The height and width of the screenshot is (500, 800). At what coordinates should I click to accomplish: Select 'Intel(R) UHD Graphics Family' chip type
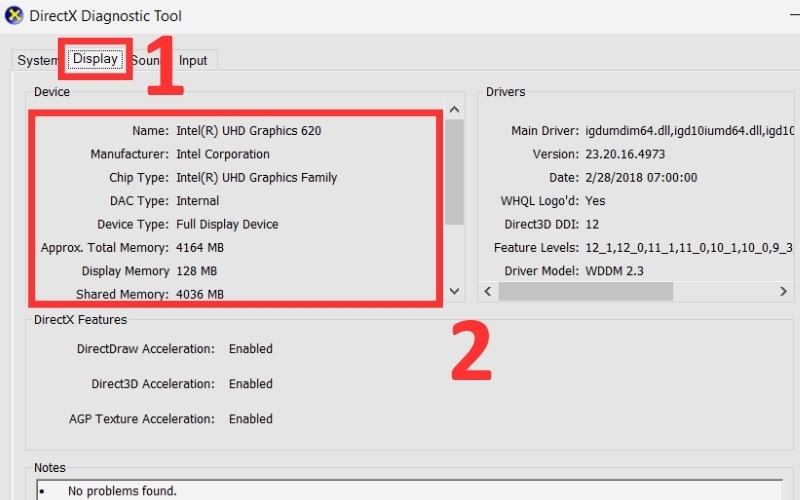pos(257,178)
